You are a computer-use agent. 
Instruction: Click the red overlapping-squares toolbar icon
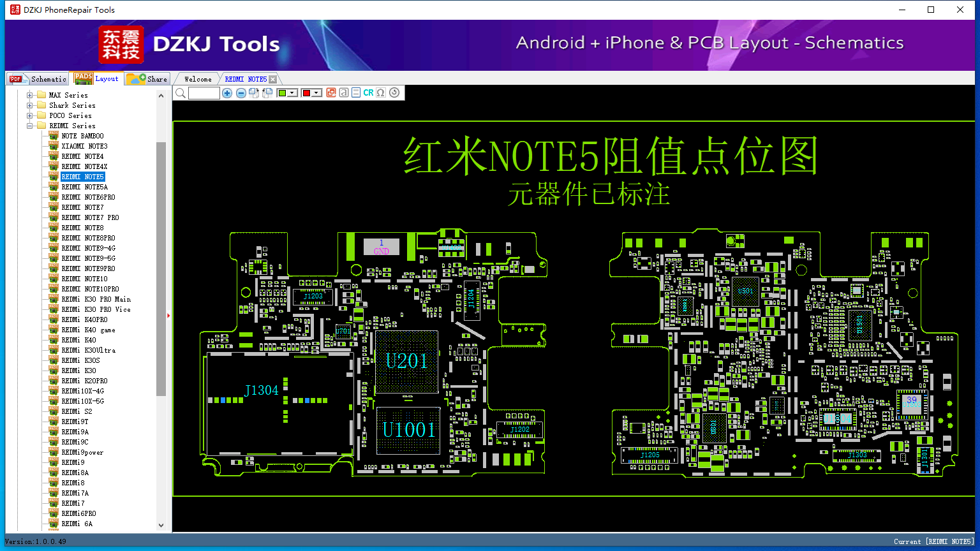pos(331,93)
